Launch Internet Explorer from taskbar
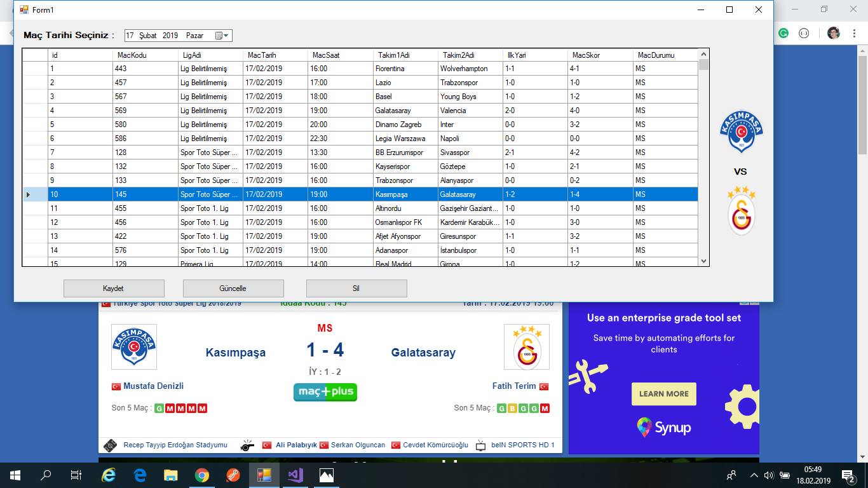Screen dimensions: 868x488 coord(109,475)
